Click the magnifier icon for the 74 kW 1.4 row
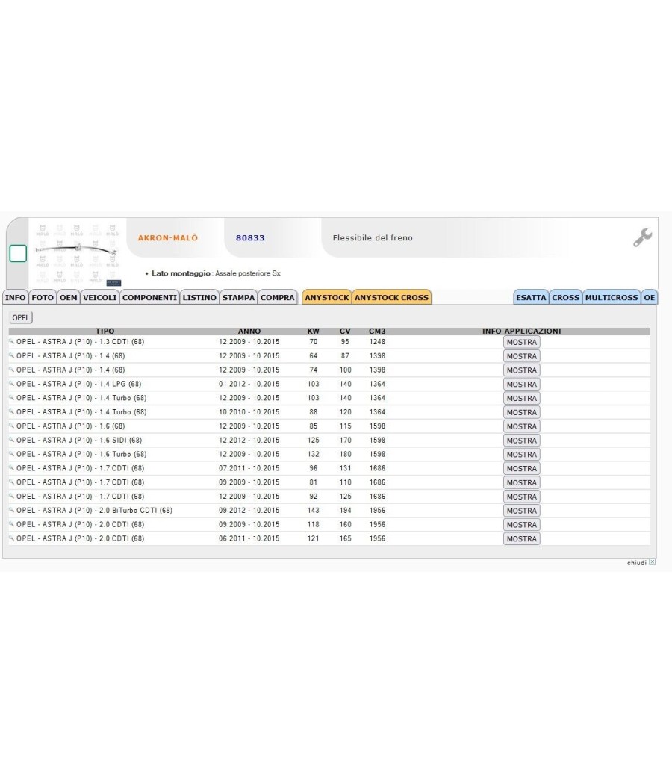 [x=11, y=370]
